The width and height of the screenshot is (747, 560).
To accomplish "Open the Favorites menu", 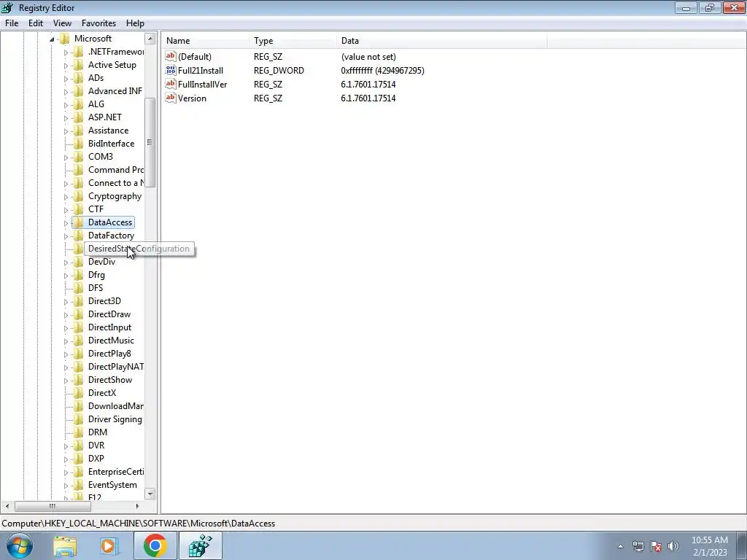I will tap(98, 23).
